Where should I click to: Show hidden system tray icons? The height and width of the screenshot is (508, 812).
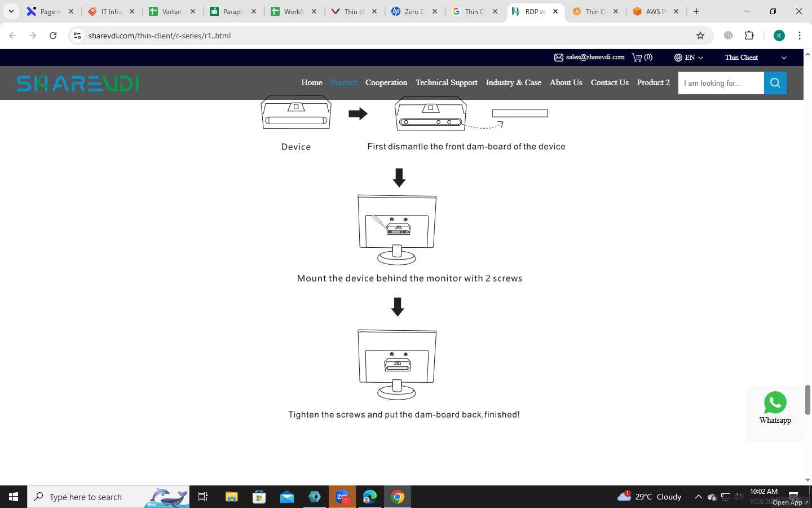click(x=698, y=497)
